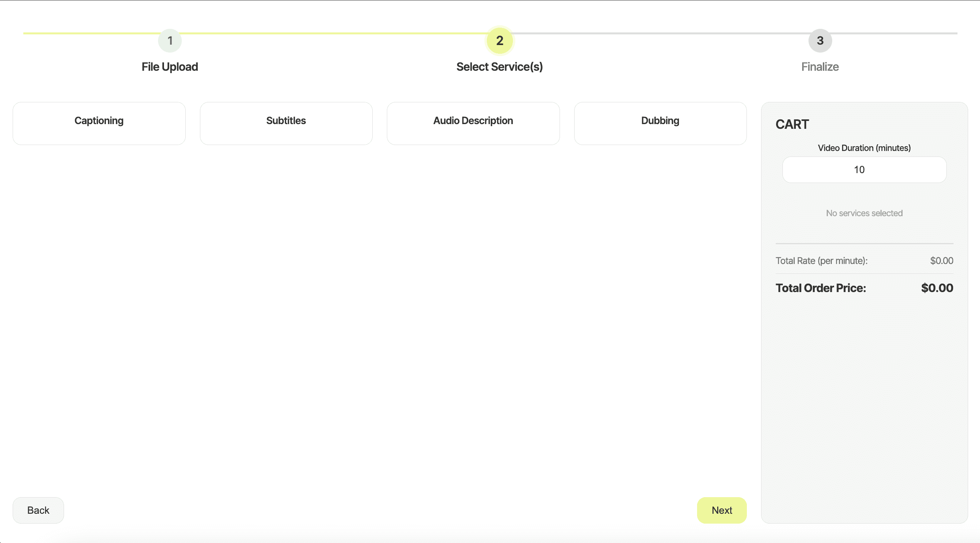Select the Subtitles service card
980x543 pixels.
[286, 123]
